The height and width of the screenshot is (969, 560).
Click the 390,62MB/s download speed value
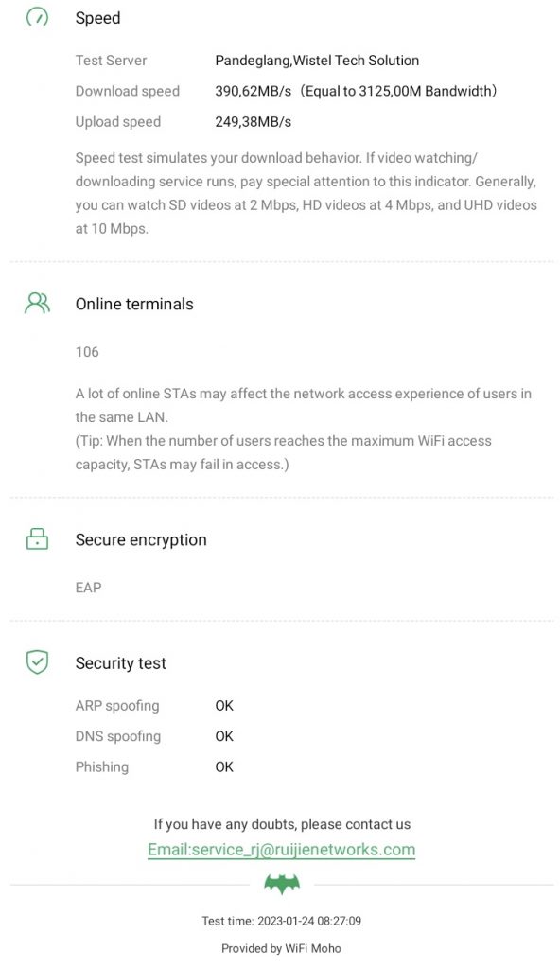point(253,91)
